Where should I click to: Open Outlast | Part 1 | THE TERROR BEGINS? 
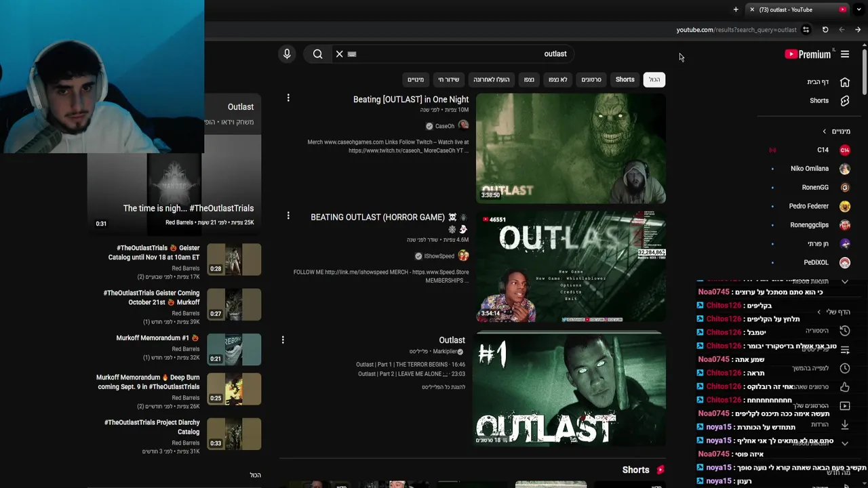(411, 365)
